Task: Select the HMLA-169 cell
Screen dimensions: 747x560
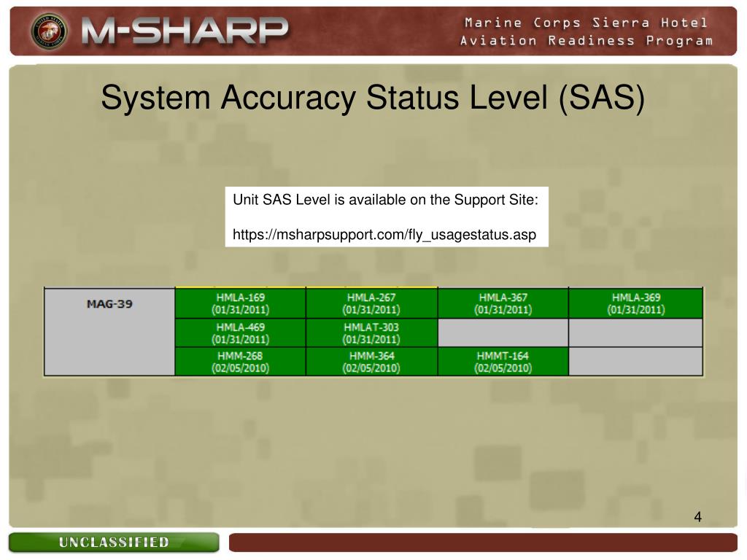Action: pyautogui.click(x=241, y=303)
